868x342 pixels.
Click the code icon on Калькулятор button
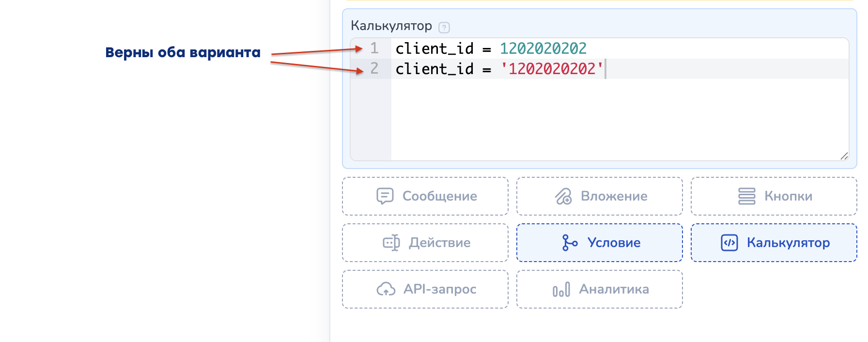tap(729, 243)
